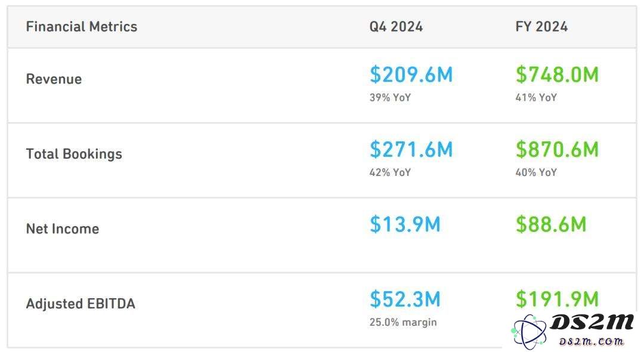This screenshot has width=644, height=352.
Task: Click the 25.0% margin caption
Action: click(x=403, y=322)
